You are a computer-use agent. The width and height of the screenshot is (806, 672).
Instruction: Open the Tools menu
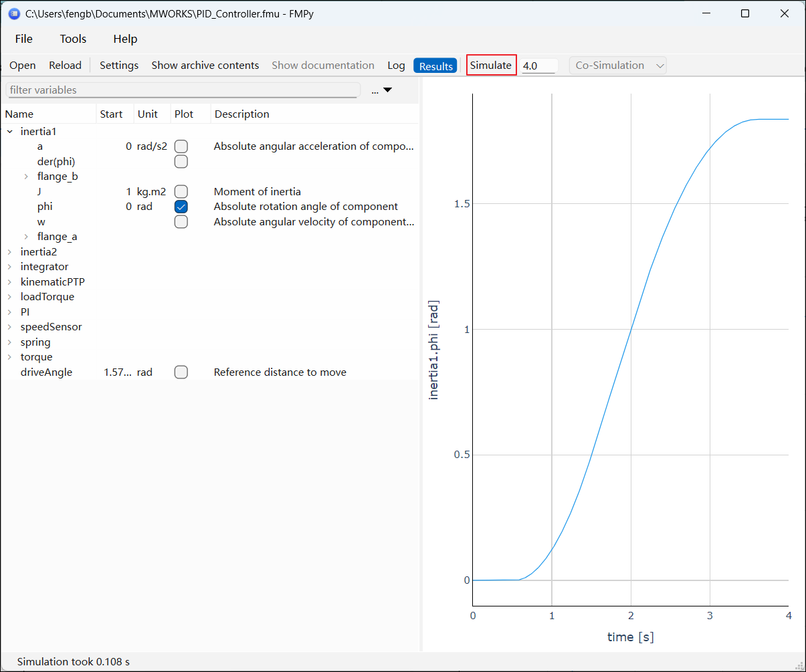73,39
